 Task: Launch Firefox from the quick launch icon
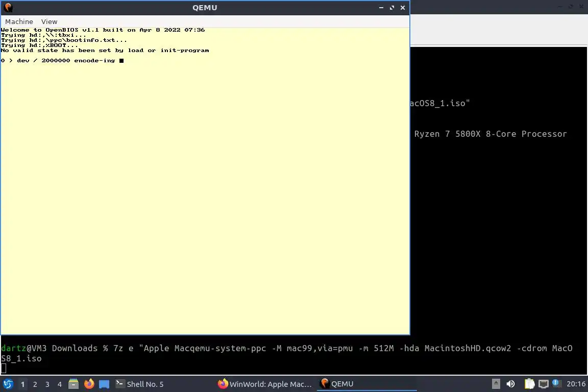[89, 384]
